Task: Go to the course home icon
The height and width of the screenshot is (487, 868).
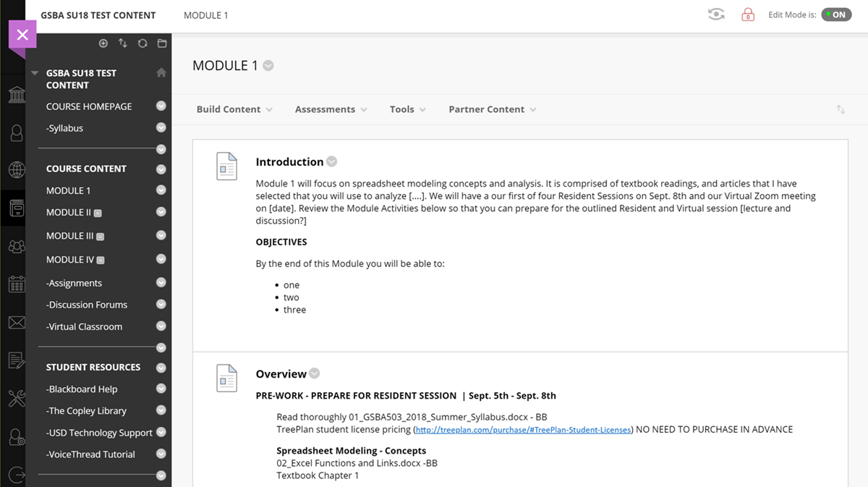Action: click(161, 72)
